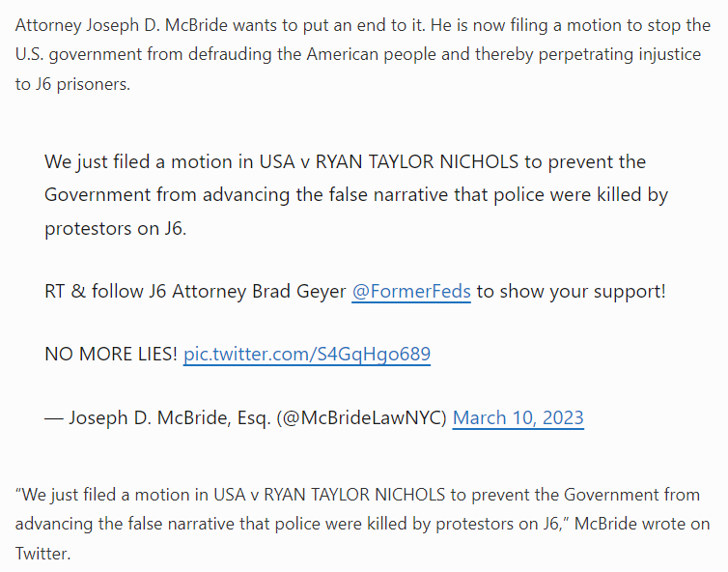Click "protestors on J6." ending the tweet quote

(x=117, y=229)
